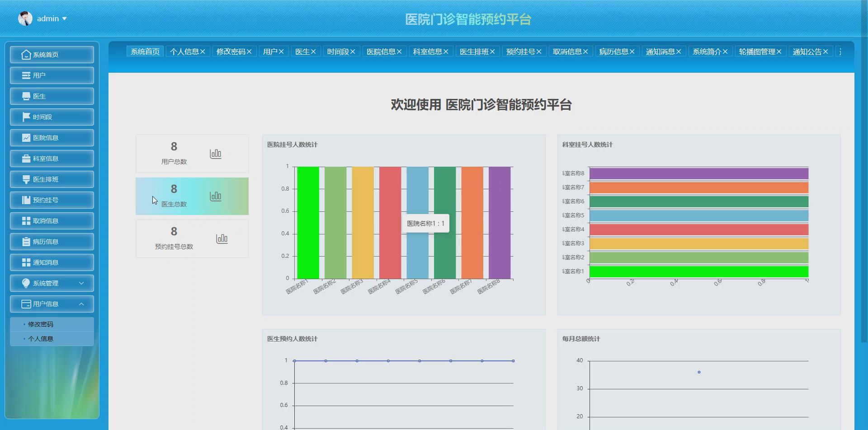Open the 医生 sidebar menu item
The height and width of the screenshot is (430, 868).
52,96
